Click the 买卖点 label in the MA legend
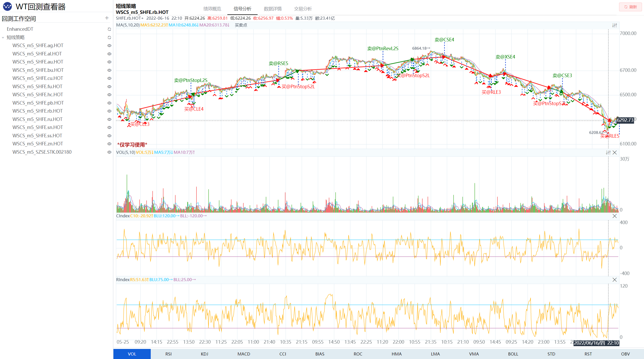Viewport: 644px width, 359px height. click(241, 25)
